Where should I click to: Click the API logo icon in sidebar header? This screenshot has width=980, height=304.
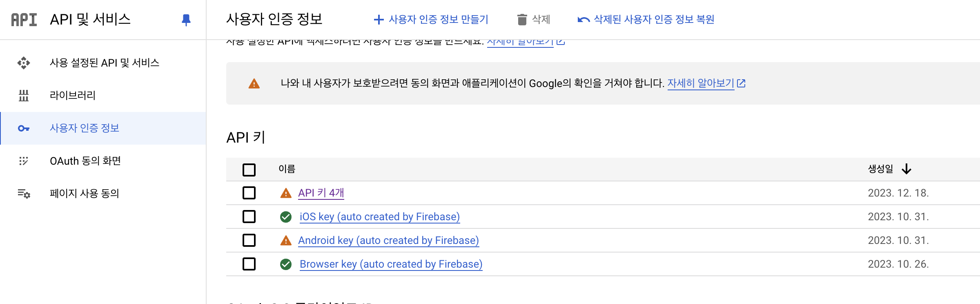tap(24, 20)
